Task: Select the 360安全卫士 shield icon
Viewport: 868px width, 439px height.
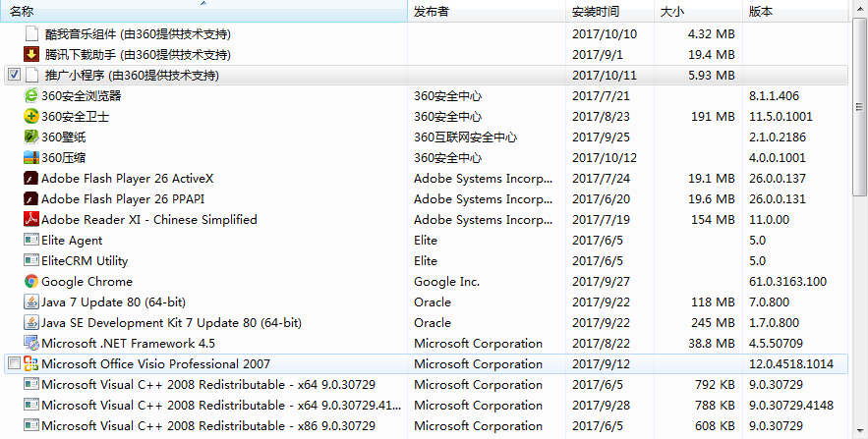Action: pyautogui.click(x=31, y=116)
